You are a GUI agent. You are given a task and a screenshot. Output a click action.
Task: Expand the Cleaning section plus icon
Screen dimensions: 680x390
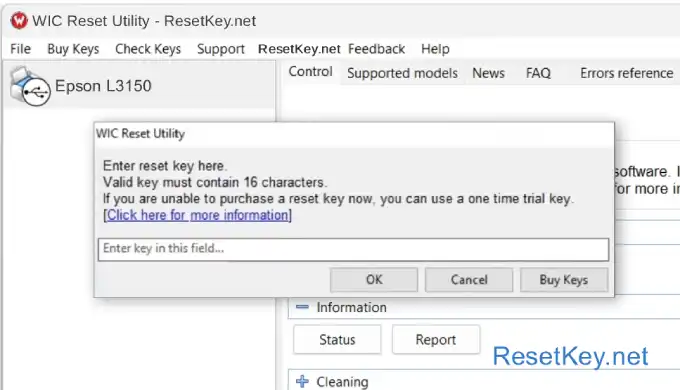[302, 381]
